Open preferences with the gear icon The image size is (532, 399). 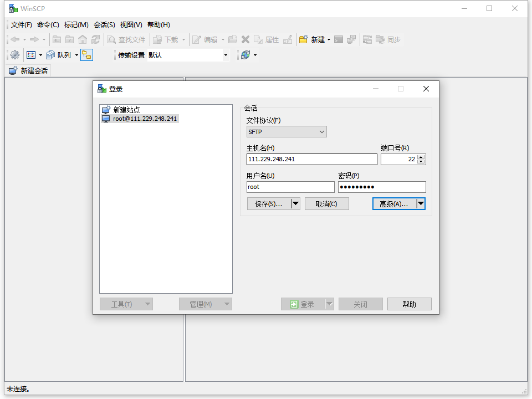(15, 55)
